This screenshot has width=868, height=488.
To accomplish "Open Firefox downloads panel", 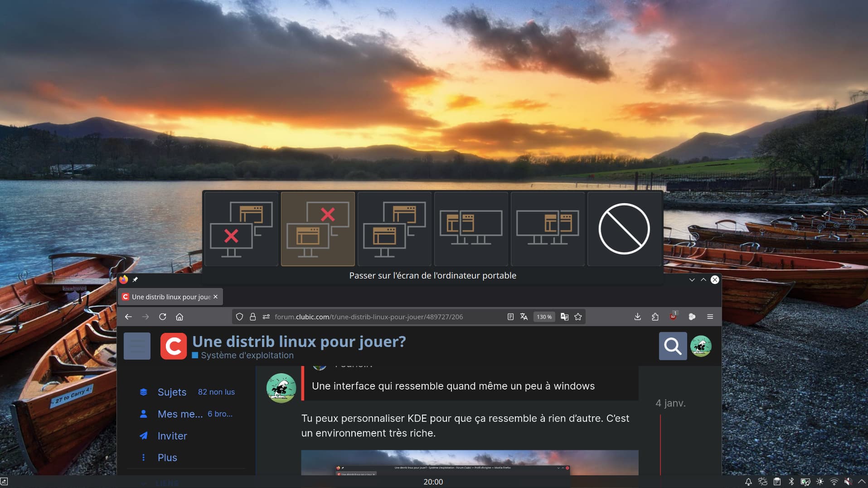I will click(637, 317).
